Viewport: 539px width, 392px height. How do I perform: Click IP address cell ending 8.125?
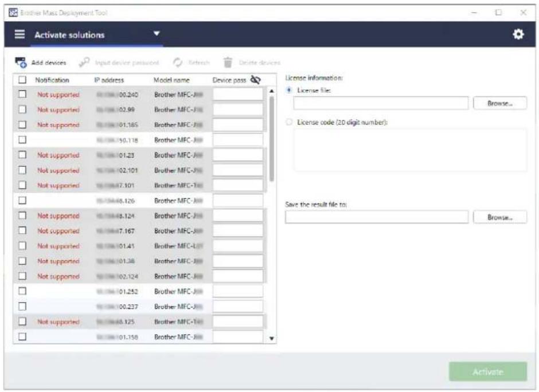(115, 322)
